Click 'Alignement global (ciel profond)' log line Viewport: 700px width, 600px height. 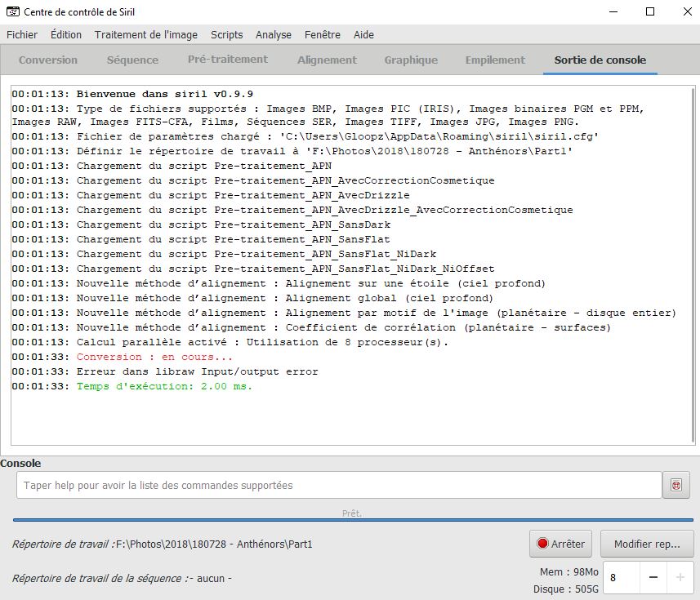click(252, 298)
